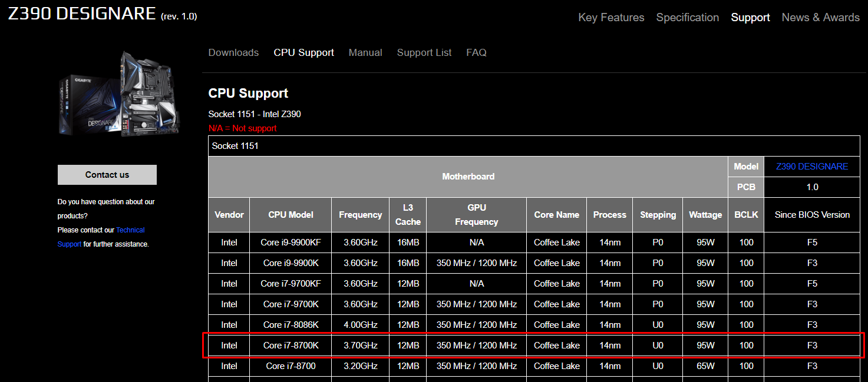Select Support in the top navigation

coord(750,18)
